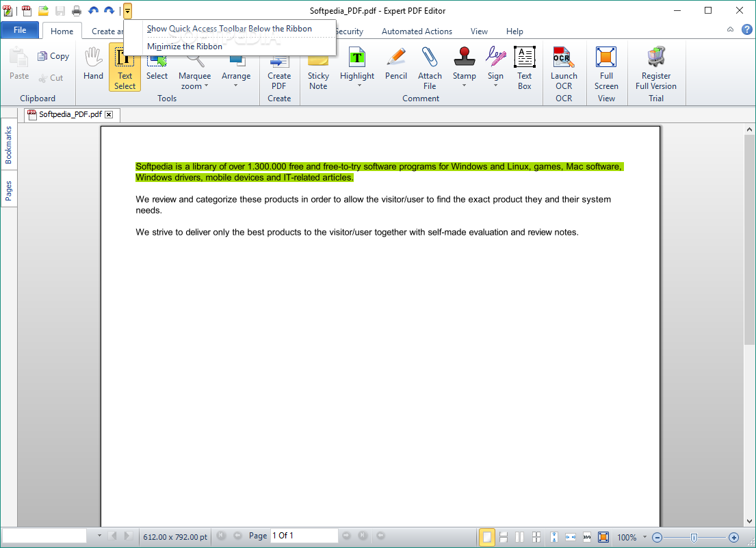Toggle single page layout in status bar
756x548 pixels.
point(487,537)
